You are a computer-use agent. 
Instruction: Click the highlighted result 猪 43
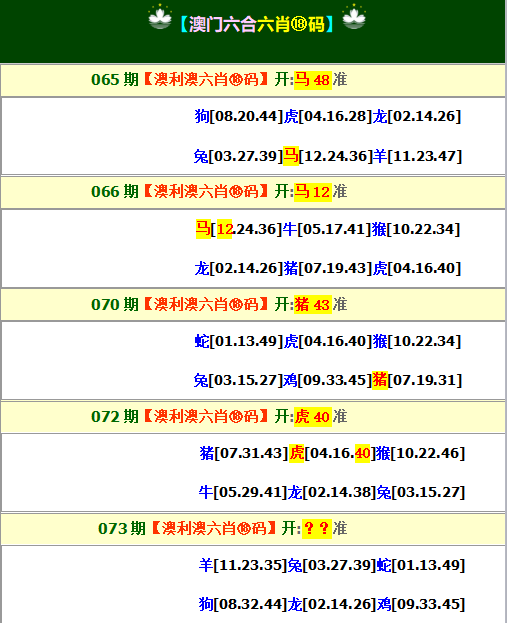313,305
